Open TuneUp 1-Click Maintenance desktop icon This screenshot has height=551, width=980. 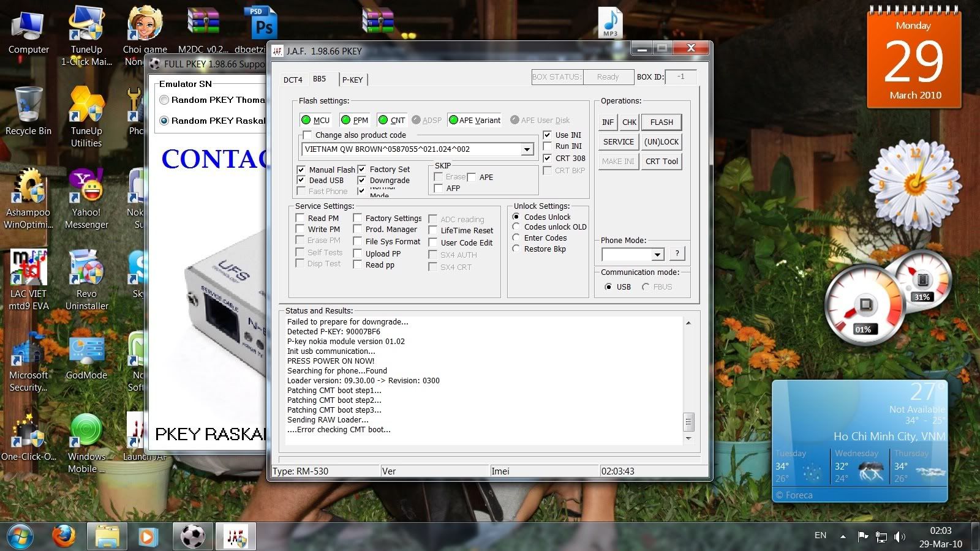(86, 36)
